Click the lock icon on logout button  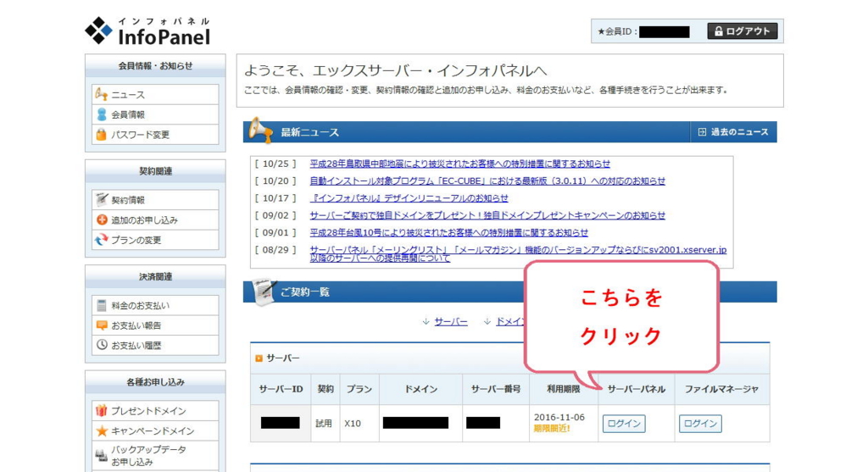[719, 31]
